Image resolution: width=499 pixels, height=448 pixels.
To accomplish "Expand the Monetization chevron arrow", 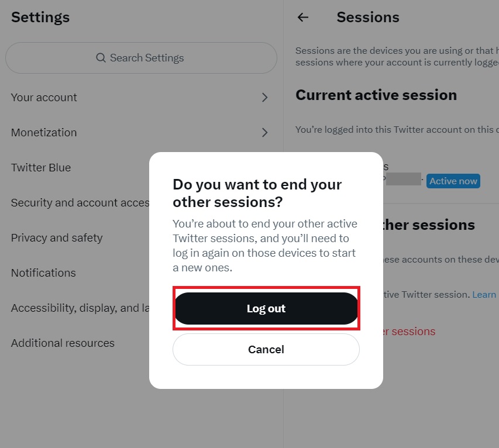I will pyautogui.click(x=264, y=132).
